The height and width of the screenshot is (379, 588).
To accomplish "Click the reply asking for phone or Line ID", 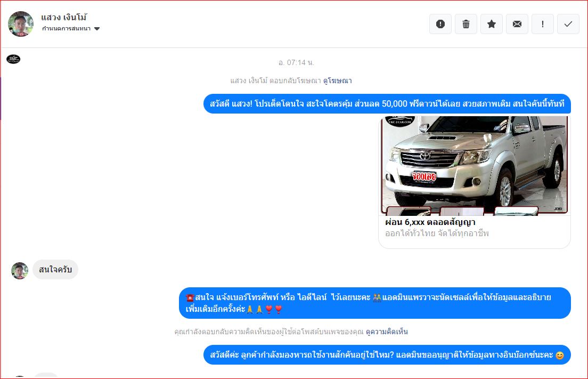I will [x=374, y=303].
